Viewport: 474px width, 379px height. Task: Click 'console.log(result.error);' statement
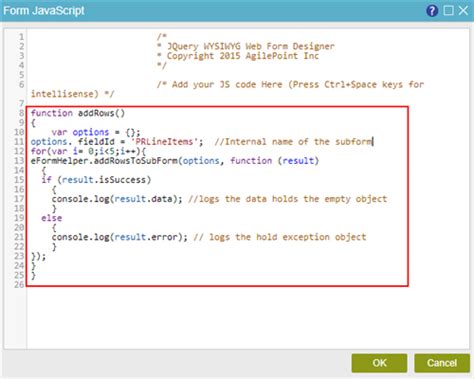(120, 237)
